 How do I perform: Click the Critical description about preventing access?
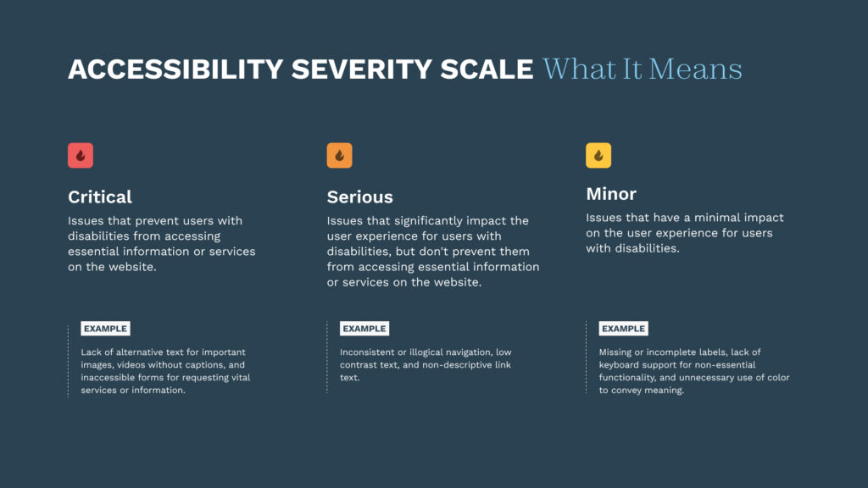[161, 244]
